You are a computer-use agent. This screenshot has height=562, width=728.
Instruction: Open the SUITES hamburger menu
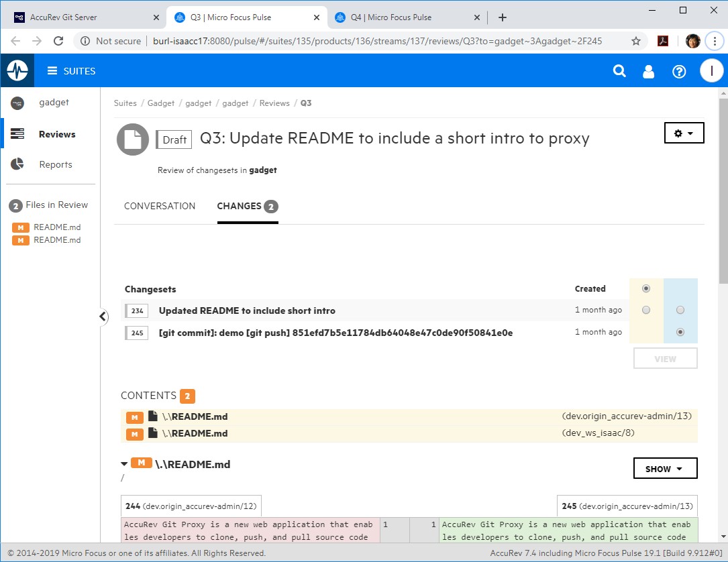(x=71, y=71)
